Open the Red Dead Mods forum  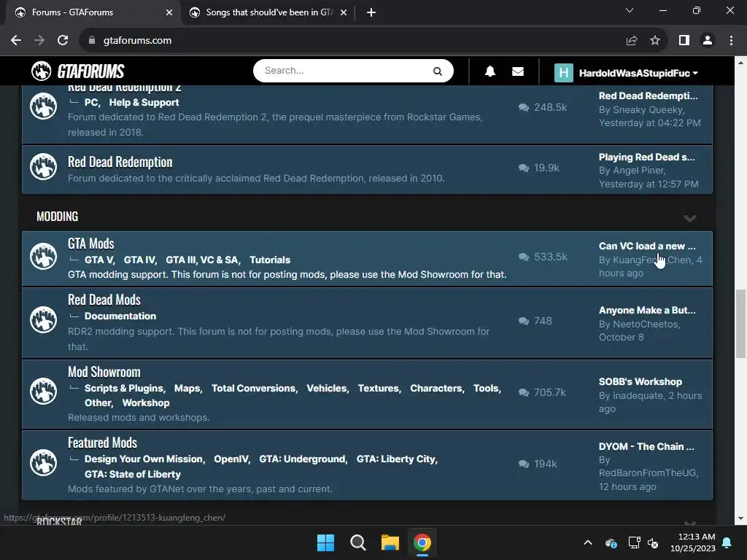pos(104,300)
